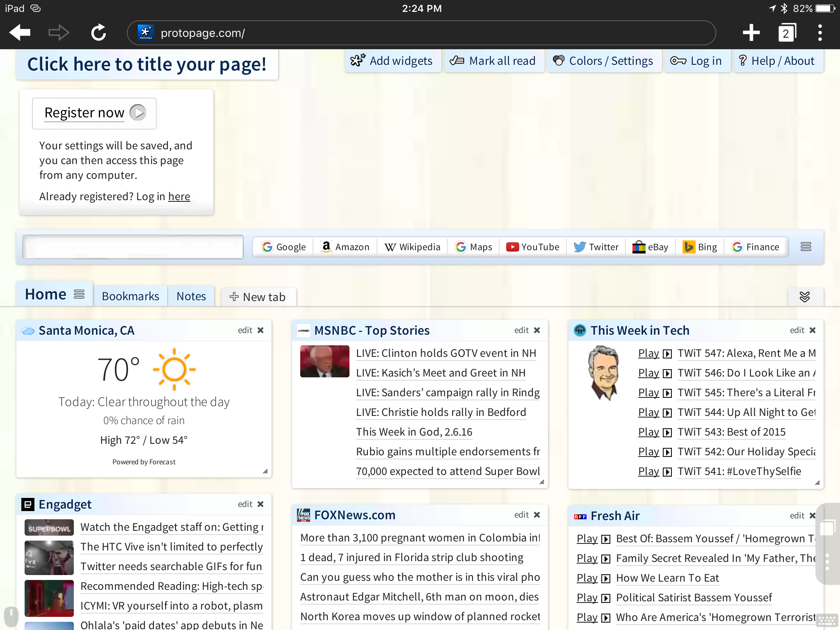The height and width of the screenshot is (630, 840).
Task: Expand the double-chevron tab options
Action: coord(805,297)
